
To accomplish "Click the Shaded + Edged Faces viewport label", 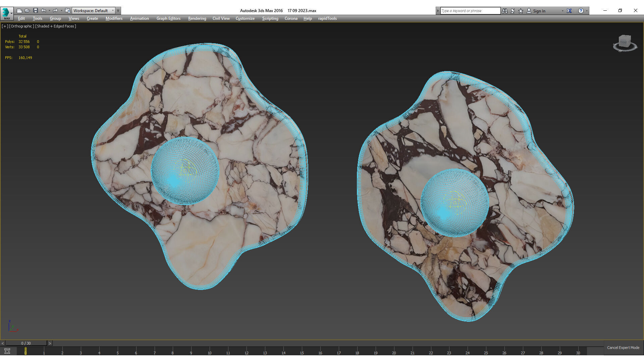I will tap(56, 26).
